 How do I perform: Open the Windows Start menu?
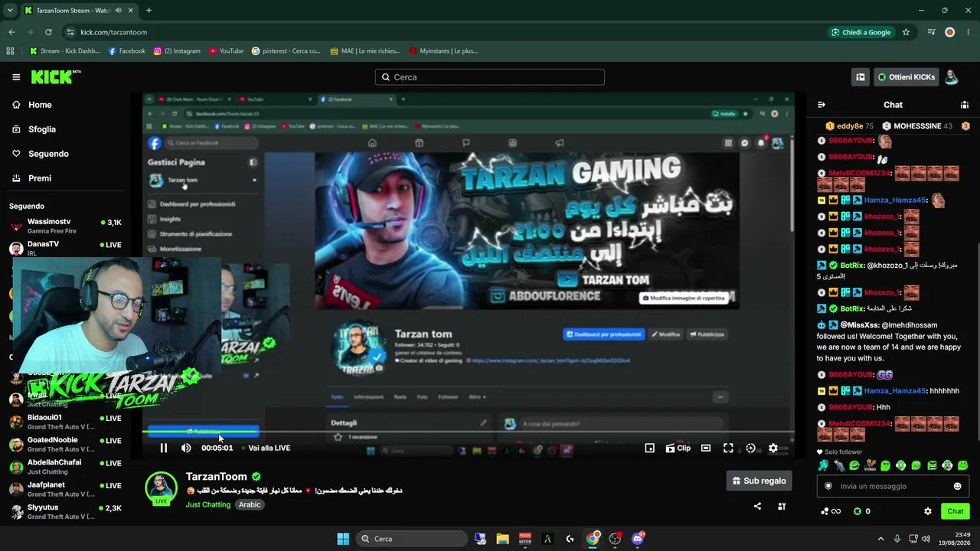click(343, 539)
